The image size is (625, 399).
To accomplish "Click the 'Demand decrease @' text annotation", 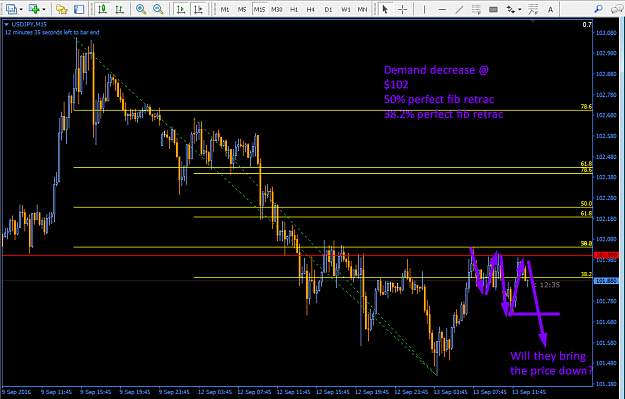I will pos(436,70).
